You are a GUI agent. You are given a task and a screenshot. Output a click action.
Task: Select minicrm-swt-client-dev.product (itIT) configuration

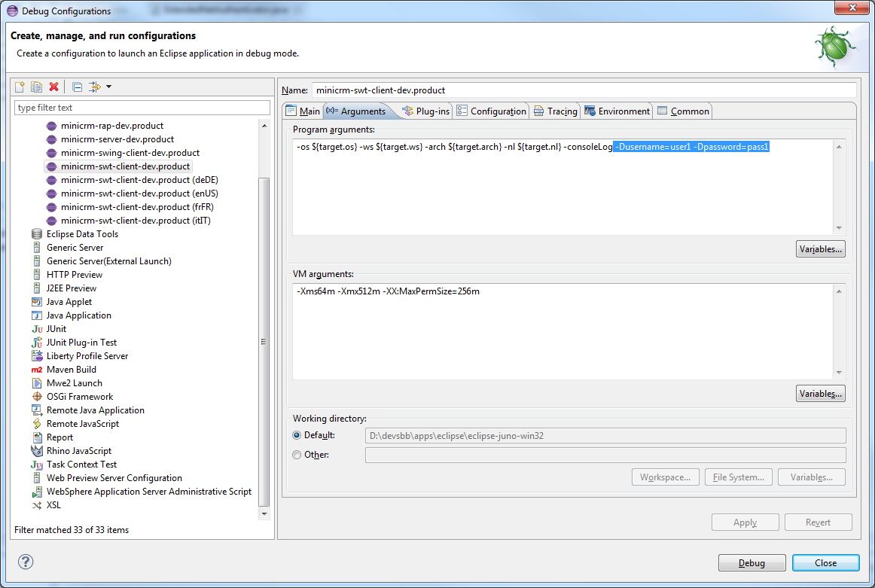coord(136,221)
